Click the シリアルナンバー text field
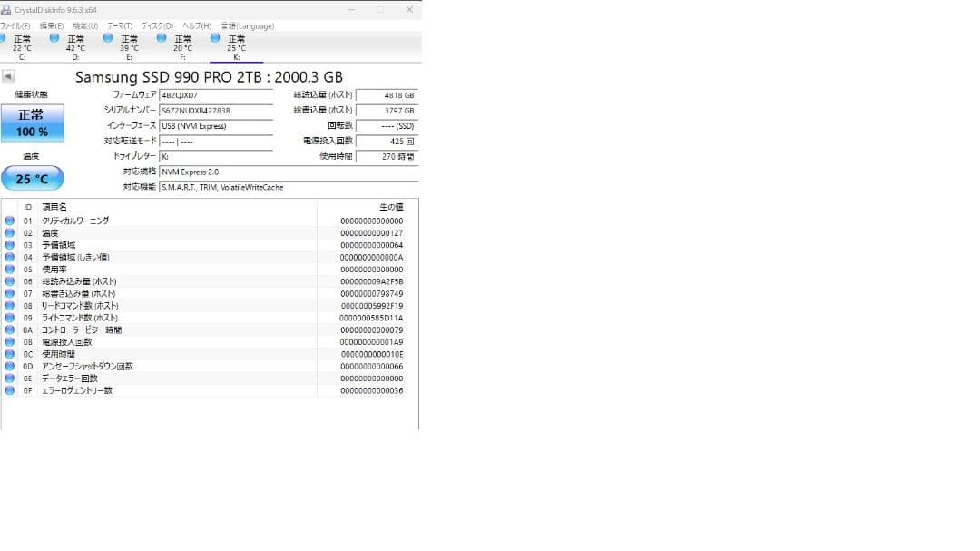980x551 pixels. (x=216, y=109)
